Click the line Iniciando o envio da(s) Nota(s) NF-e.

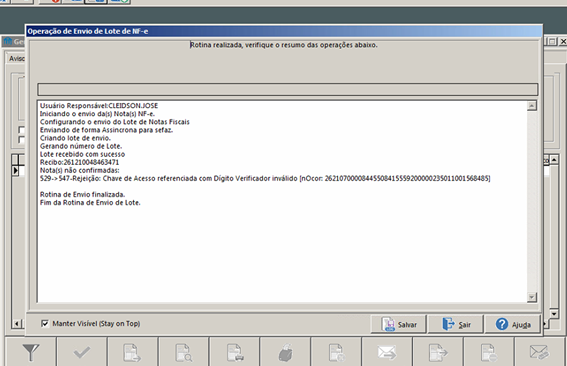tap(97, 114)
